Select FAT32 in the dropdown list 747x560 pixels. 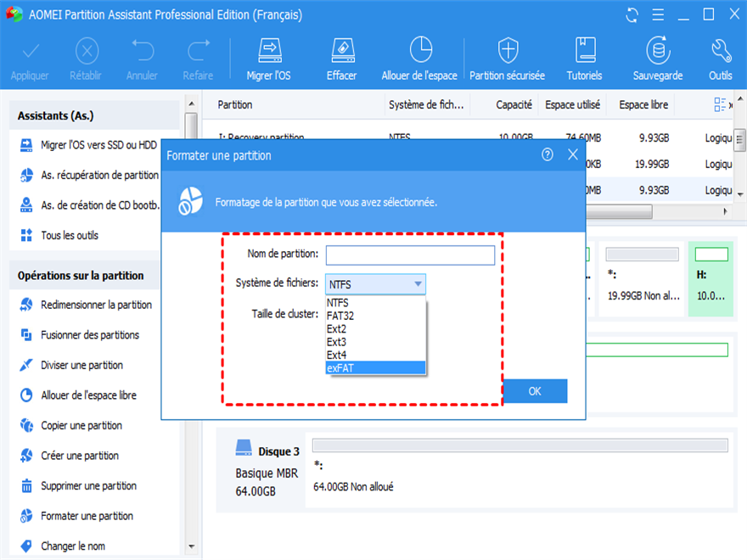point(375,316)
